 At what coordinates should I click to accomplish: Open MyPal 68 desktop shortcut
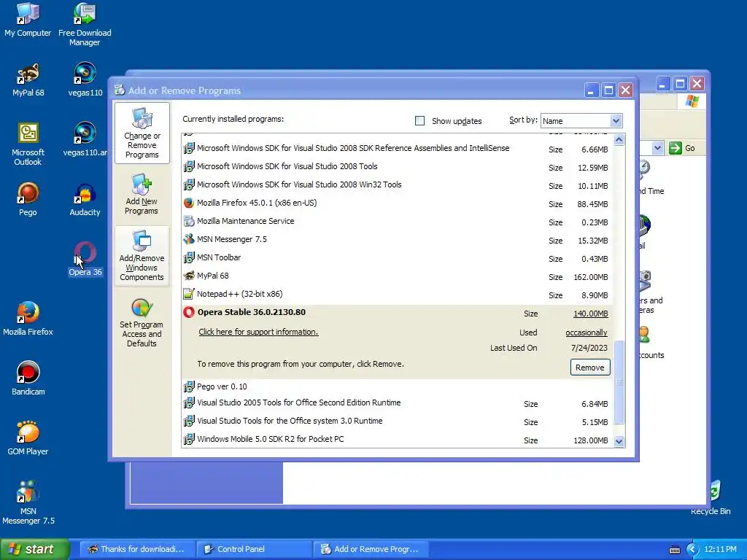(x=28, y=79)
